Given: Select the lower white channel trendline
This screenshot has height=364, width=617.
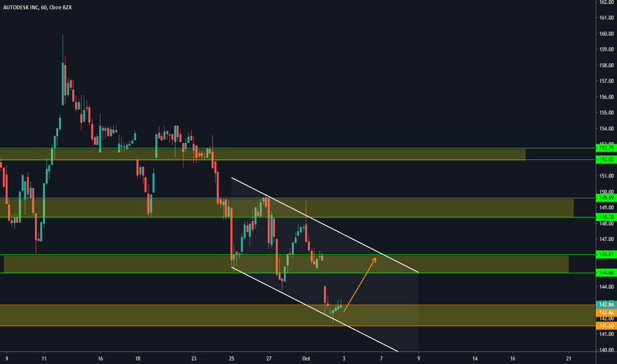Looking at the screenshot, I should pos(315,309).
